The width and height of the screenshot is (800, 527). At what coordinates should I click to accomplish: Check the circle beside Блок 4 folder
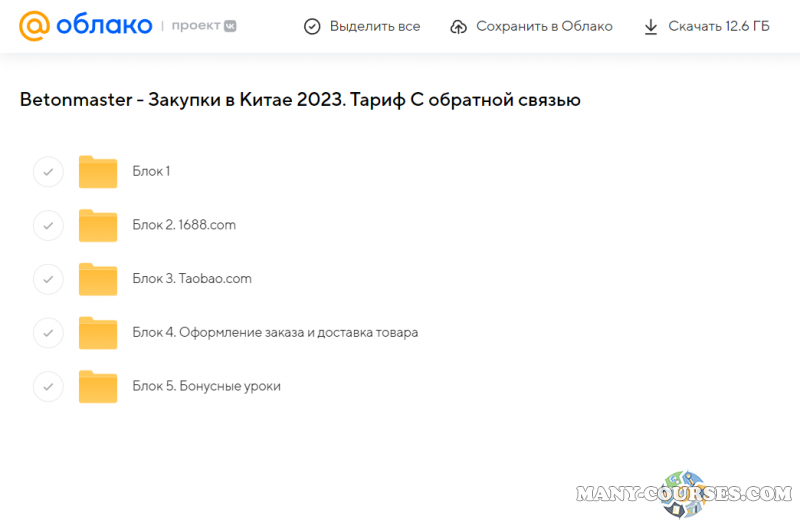tap(48, 333)
